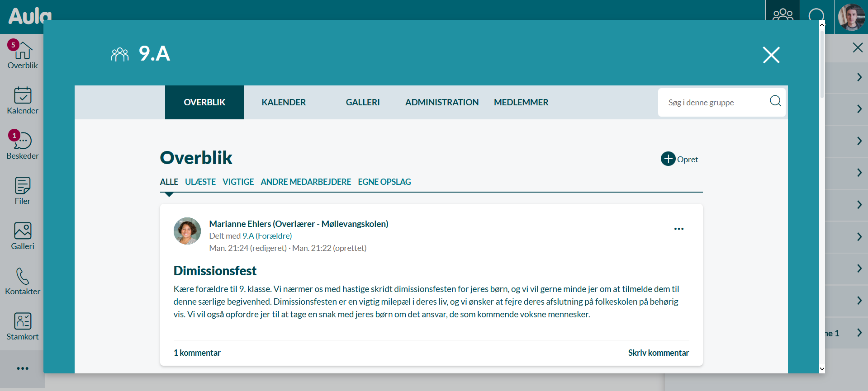Open Filer in the sidebar
868x391 pixels.
(23, 191)
